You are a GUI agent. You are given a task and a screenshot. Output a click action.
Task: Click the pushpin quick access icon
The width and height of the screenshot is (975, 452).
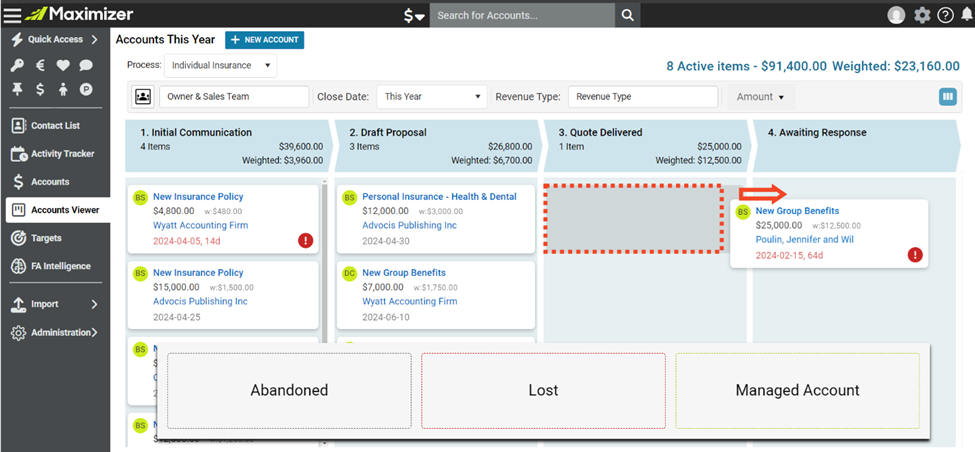coord(17,90)
